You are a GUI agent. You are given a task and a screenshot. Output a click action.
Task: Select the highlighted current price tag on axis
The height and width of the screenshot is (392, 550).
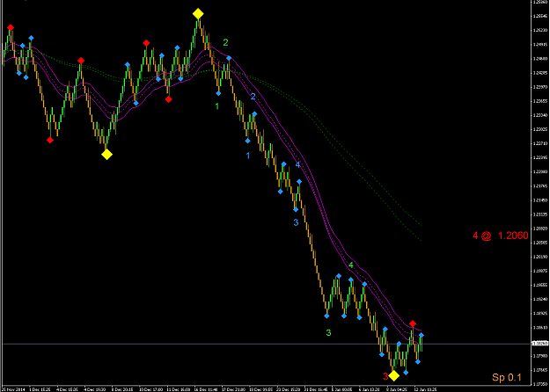pyautogui.click(x=540, y=344)
